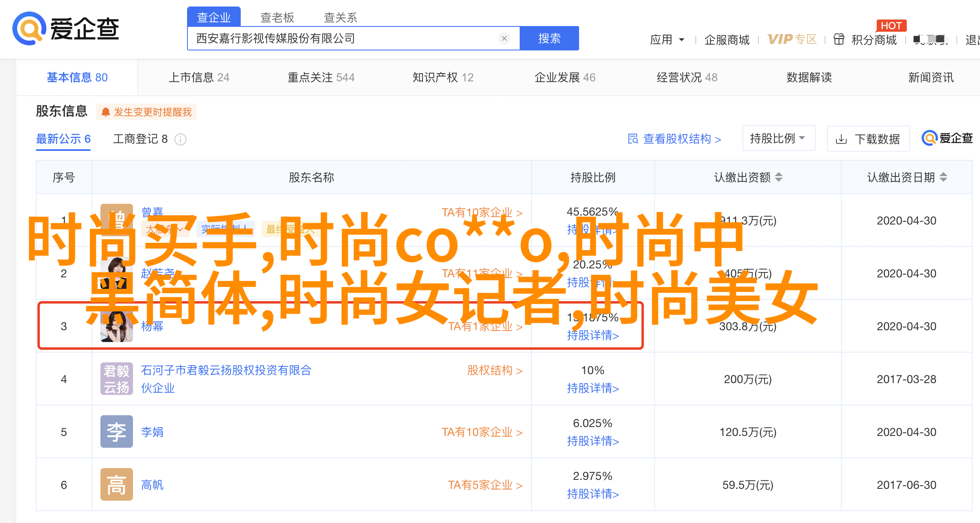Clear the search box with the X icon
Screen dimensions: 980x523
pyautogui.click(x=504, y=38)
